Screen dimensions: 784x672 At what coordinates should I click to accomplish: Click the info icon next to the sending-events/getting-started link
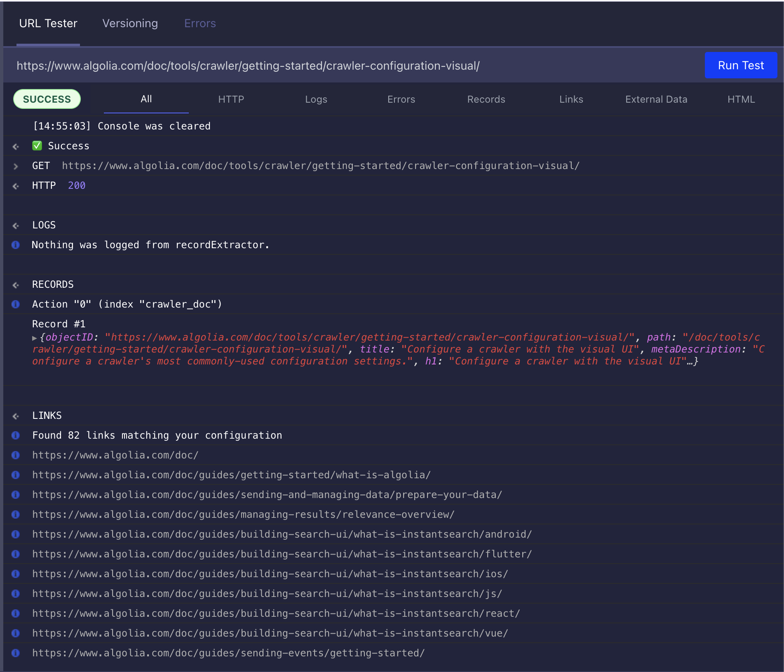16,653
